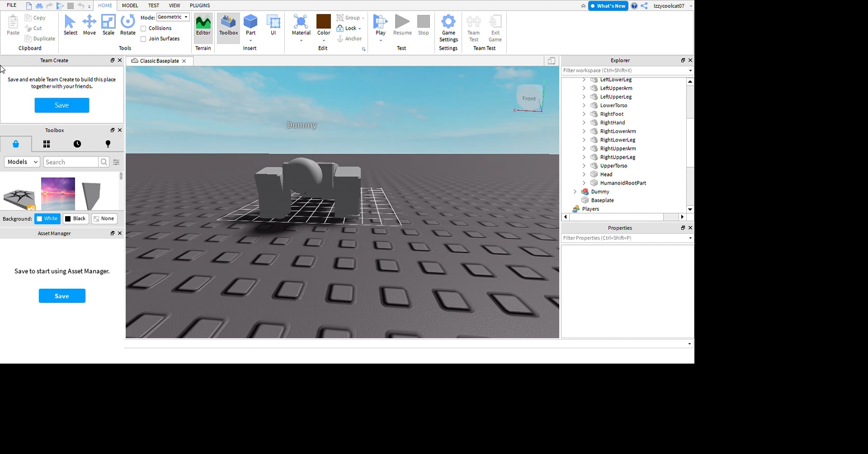
Task: Switch to the MODEL ribbon tab
Action: [130, 5]
